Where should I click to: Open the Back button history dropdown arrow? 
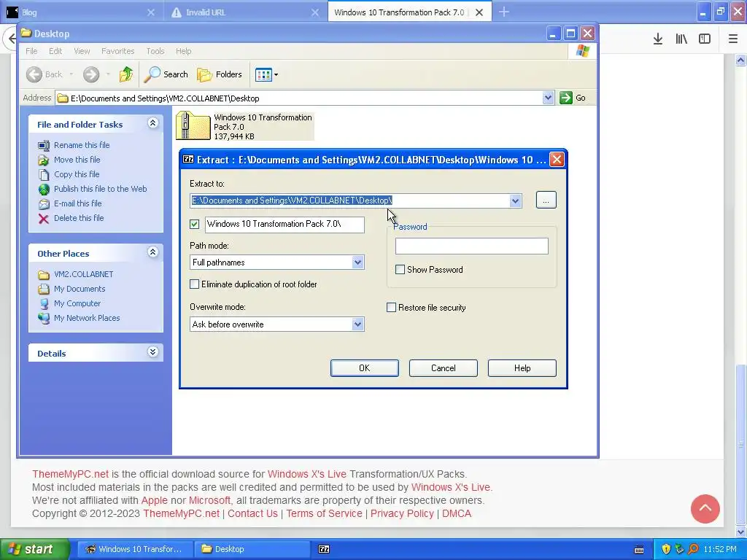(71, 74)
